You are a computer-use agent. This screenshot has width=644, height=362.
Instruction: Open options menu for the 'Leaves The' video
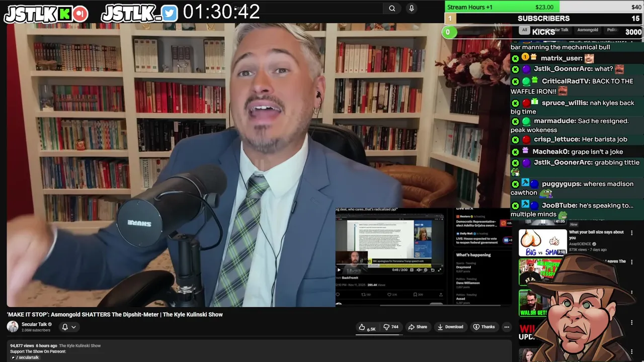pyautogui.click(x=632, y=262)
